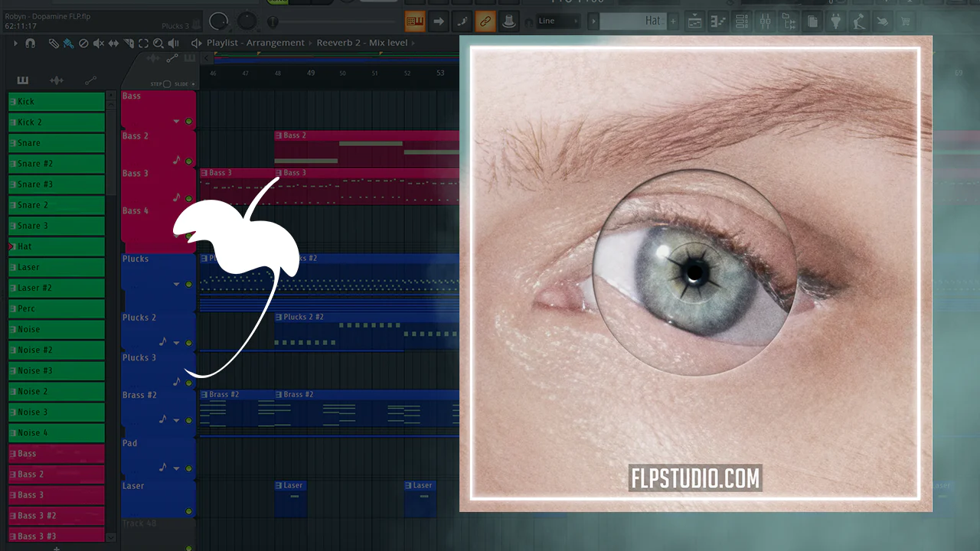Image resolution: width=980 pixels, height=551 pixels.
Task: Select the Laser #2 pattern in picker
Action: click(57, 288)
